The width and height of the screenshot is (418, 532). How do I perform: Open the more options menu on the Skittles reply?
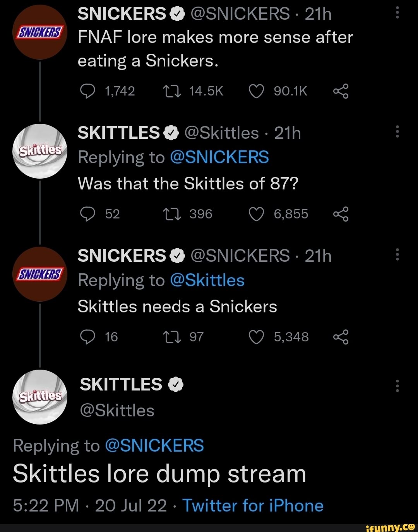(x=397, y=131)
